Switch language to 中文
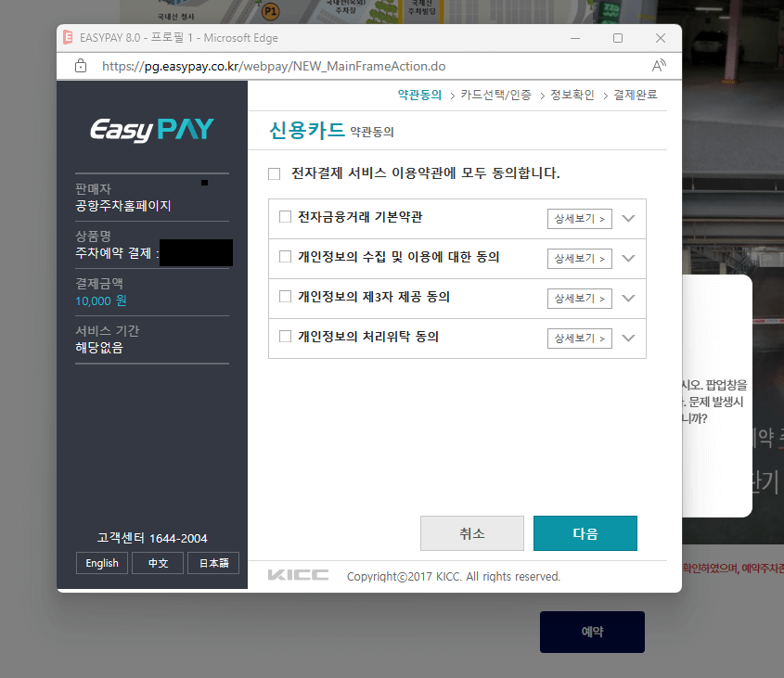Screen dimensions: 784x678 (158, 563)
